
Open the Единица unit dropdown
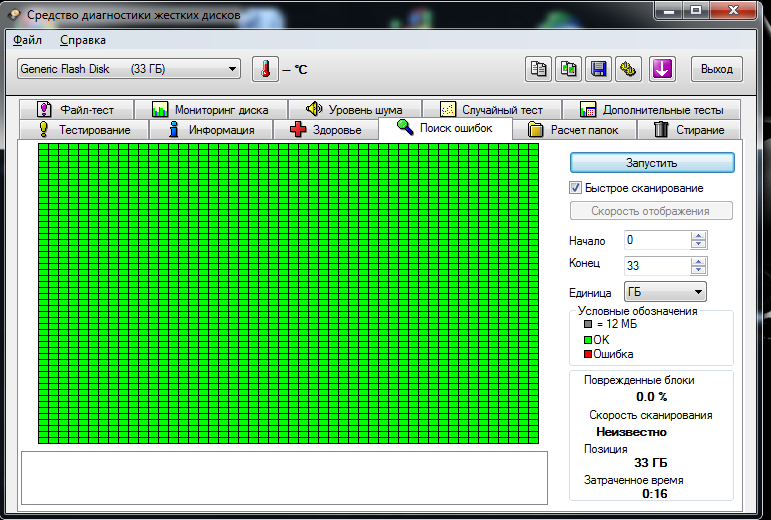[x=665, y=291]
